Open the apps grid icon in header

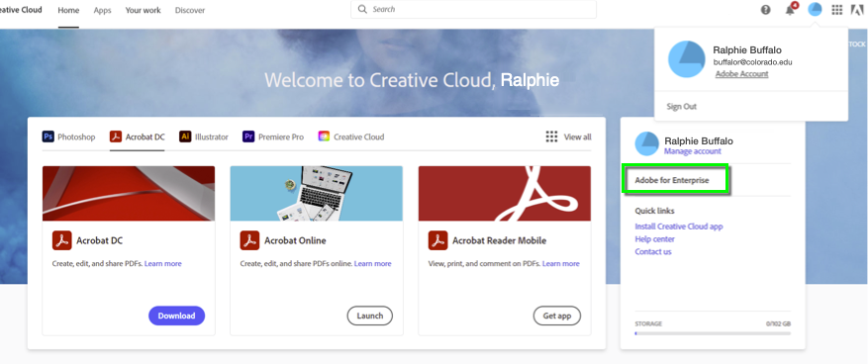pos(837,10)
